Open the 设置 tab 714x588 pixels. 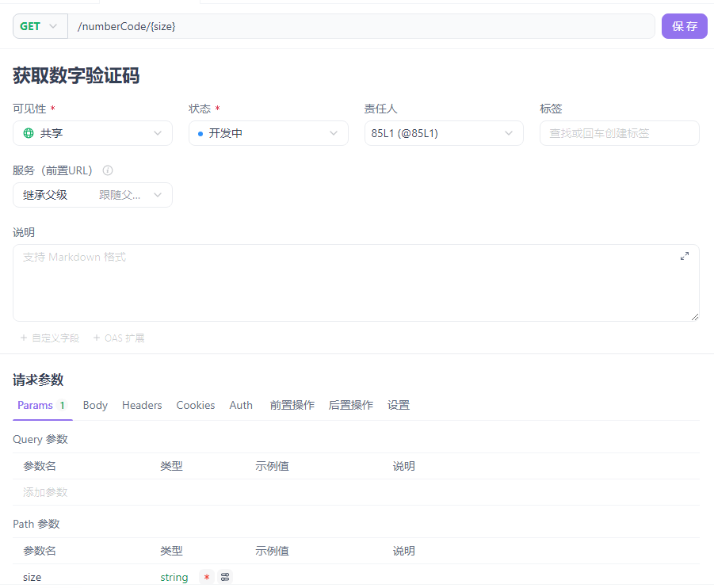pos(399,405)
